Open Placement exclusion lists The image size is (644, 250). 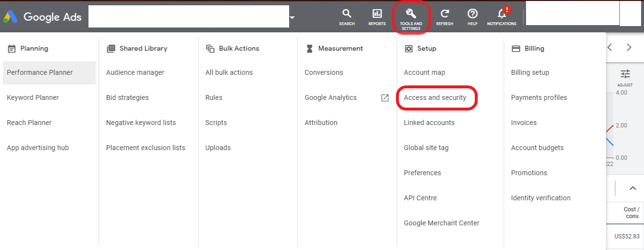click(x=146, y=148)
